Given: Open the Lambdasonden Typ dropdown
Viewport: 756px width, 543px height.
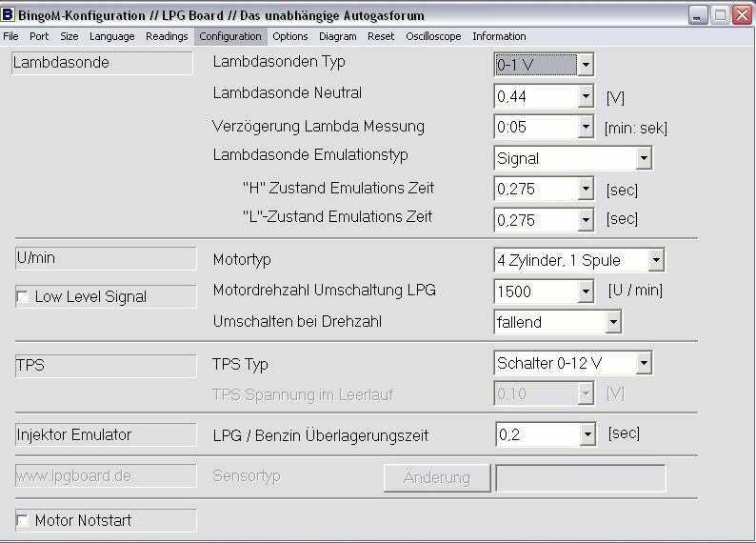Looking at the screenshot, I should (x=586, y=65).
